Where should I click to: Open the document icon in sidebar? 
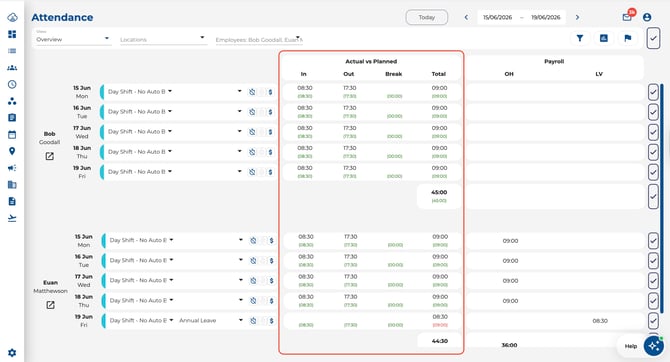click(12, 201)
